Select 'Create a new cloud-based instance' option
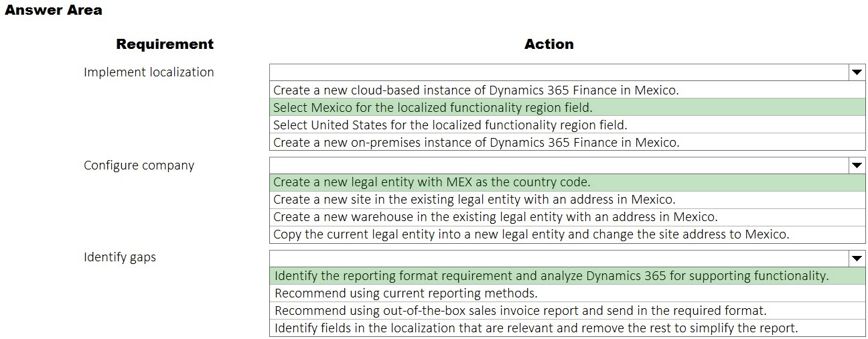Viewport: 868px width, 339px height. coord(567,90)
